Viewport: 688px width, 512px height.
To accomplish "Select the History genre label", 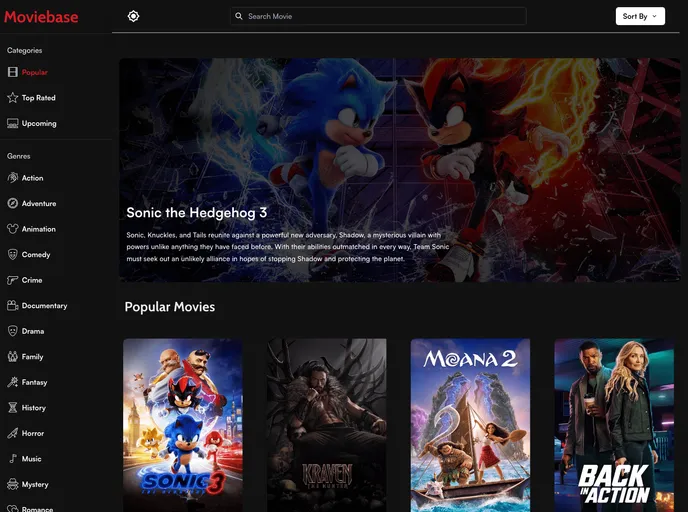I will pos(34,408).
